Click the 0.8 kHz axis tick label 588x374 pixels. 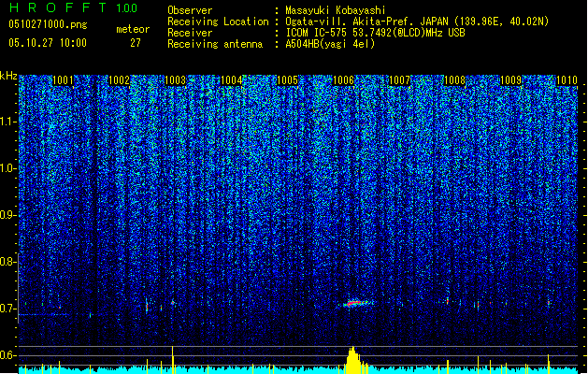coord(7,262)
